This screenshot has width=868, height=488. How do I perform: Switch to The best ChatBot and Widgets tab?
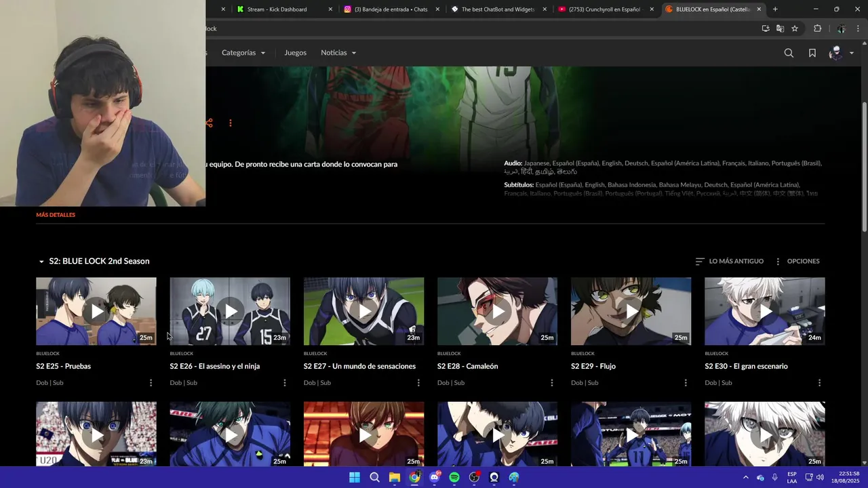pyautogui.click(x=498, y=9)
